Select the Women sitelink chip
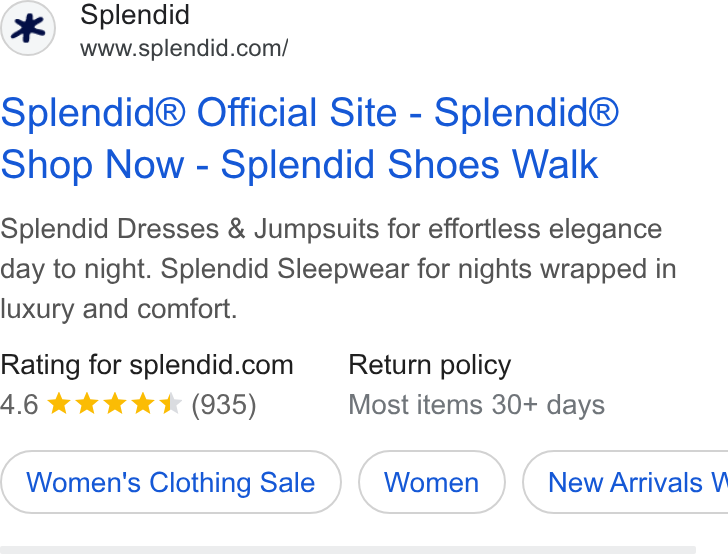 pos(431,482)
